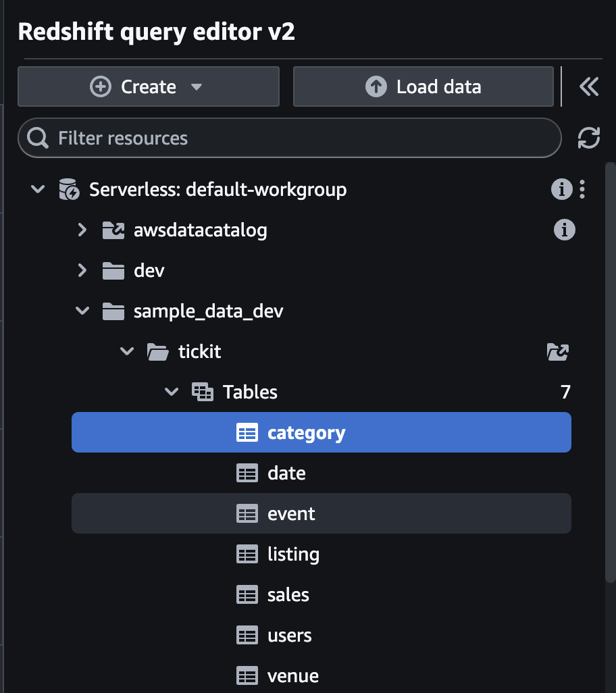
Task: Click the Create button
Action: point(149,86)
